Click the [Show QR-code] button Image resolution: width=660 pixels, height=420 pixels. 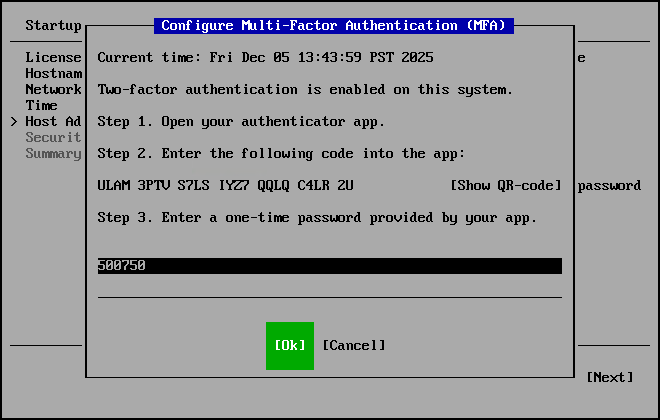tap(505, 185)
